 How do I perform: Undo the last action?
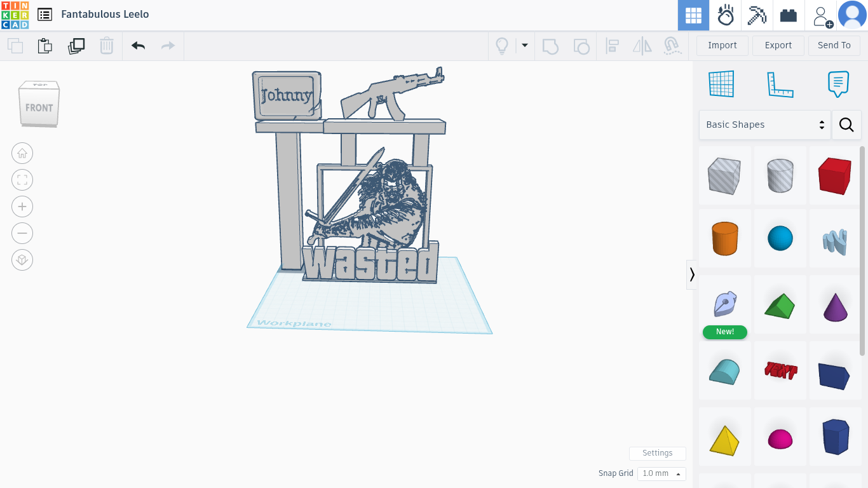138,46
